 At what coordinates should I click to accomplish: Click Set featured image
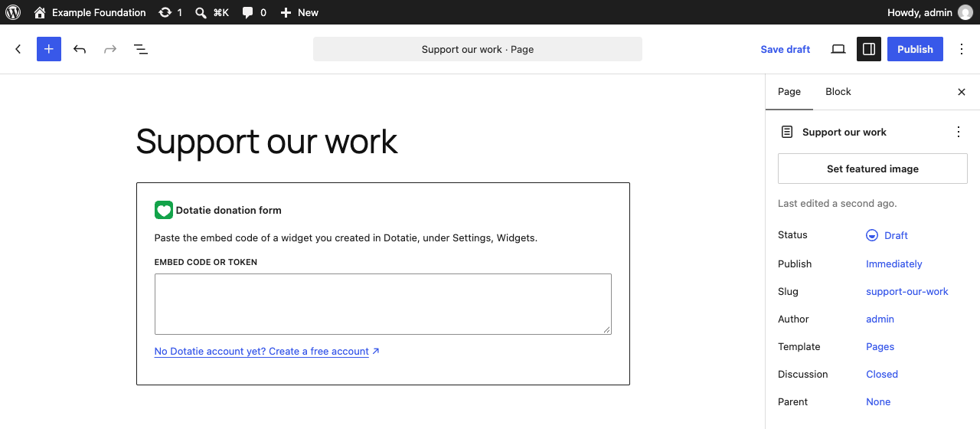click(x=873, y=169)
